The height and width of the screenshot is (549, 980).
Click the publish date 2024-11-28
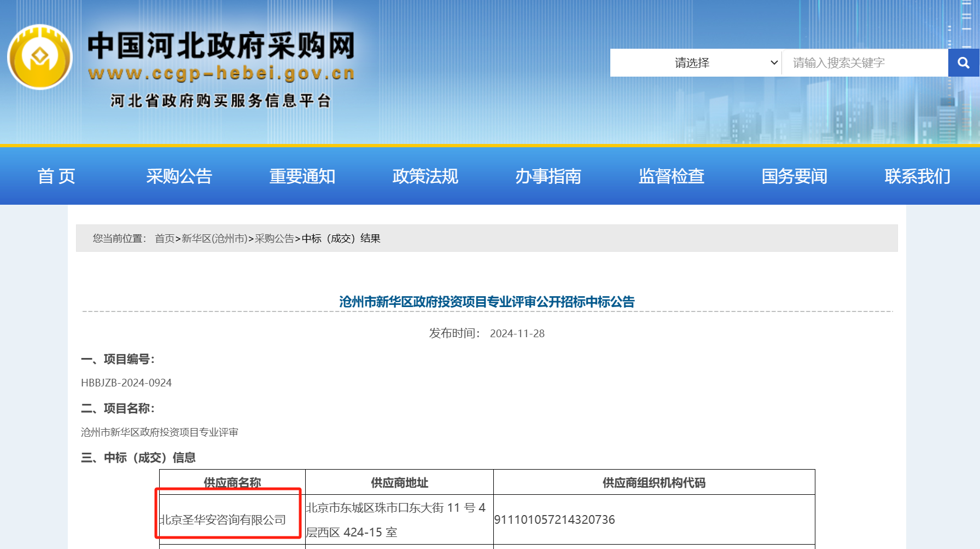point(517,333)
